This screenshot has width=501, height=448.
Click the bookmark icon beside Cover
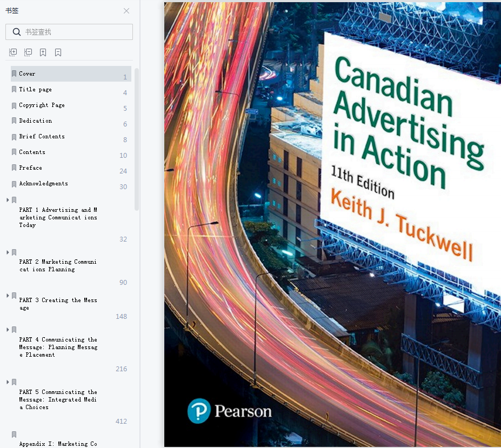[14, 74]
